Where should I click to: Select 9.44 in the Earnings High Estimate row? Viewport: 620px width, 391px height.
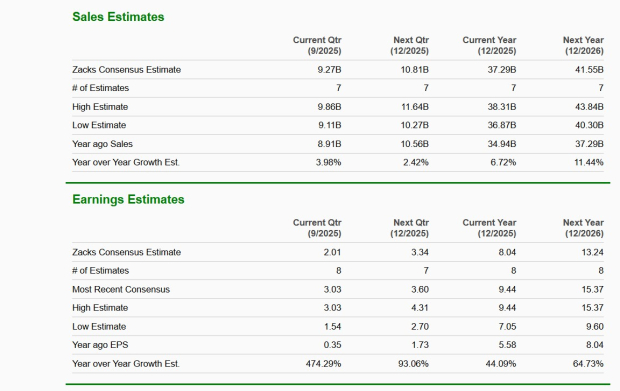click(507, 308)
